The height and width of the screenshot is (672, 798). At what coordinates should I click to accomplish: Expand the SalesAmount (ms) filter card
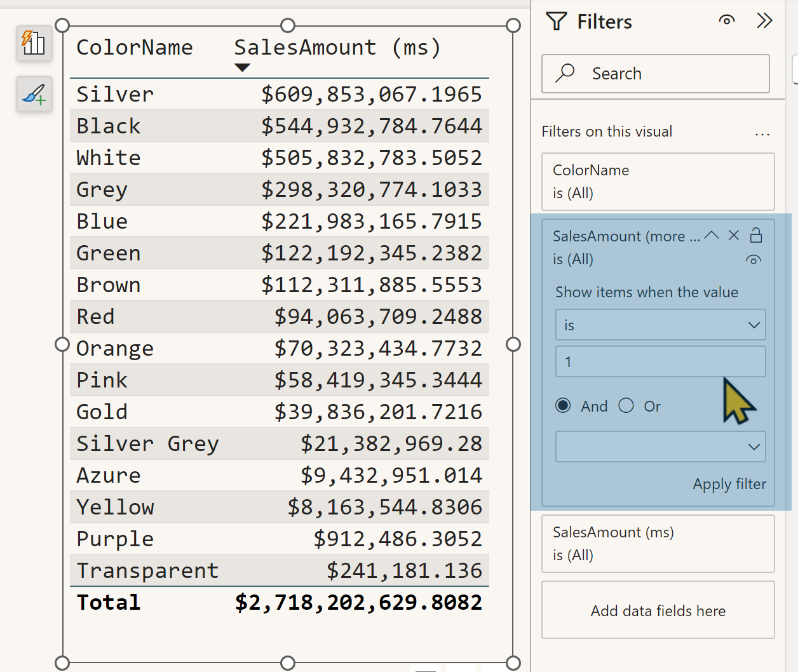[x=658, y=544]
